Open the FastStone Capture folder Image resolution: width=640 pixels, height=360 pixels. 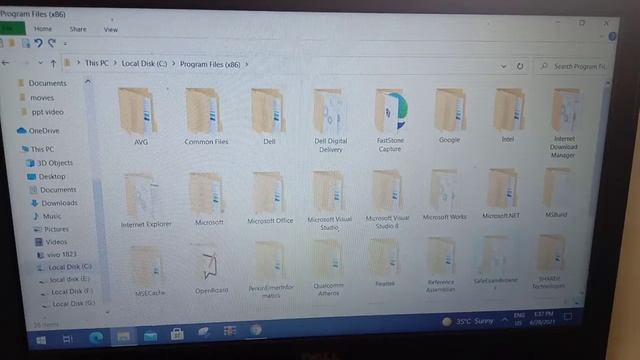(391, 121)
